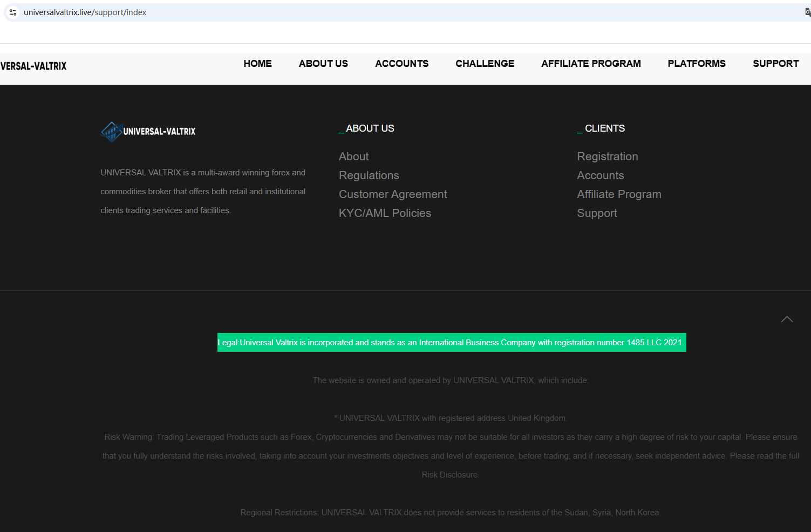811x532 pixels.
Task: Open the CHALLENGE nav item
Action: pyautogui.click(x=485, y=64)
